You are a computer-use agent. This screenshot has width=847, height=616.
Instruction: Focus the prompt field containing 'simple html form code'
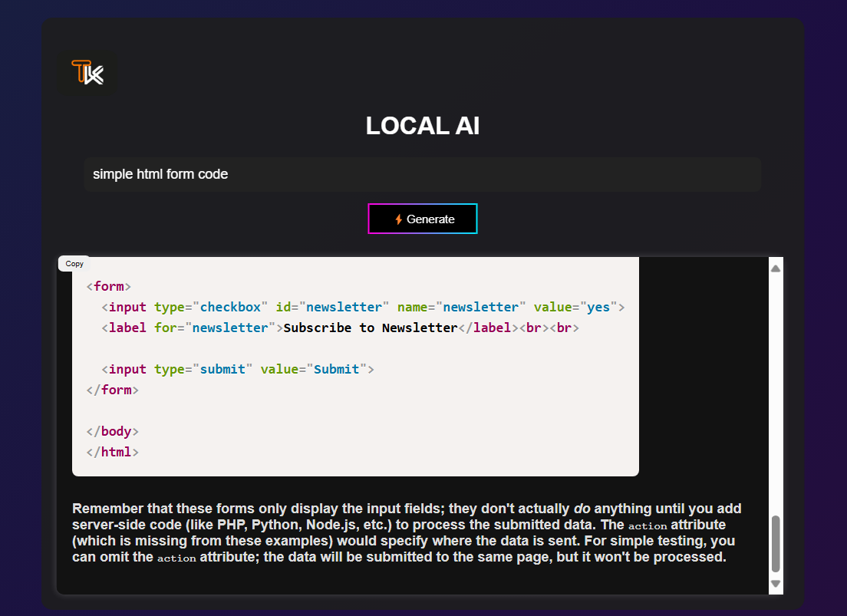(x=422, y=174)
